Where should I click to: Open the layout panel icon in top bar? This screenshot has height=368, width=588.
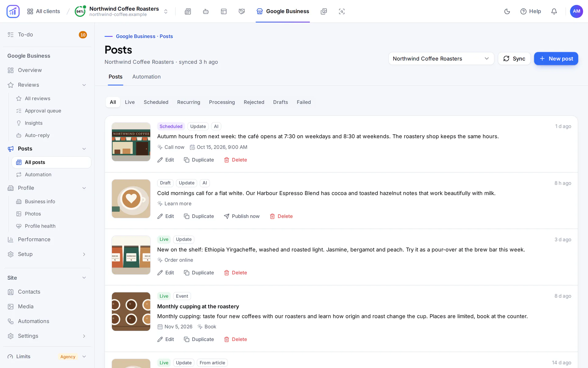(224, 11)
